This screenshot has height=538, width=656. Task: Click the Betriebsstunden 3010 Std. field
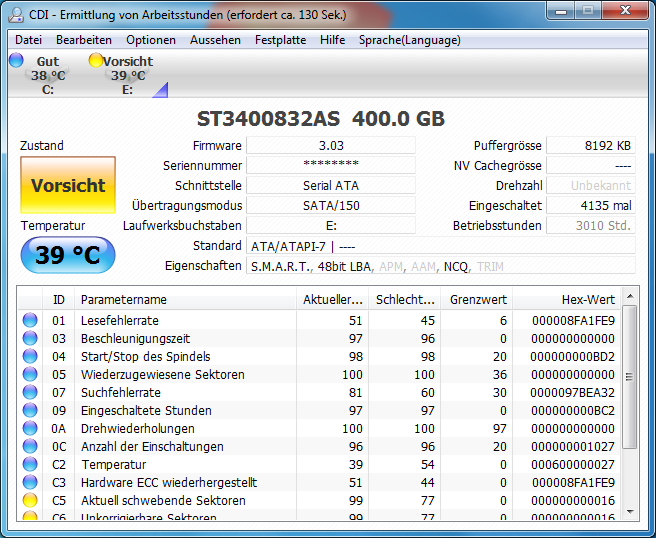591,225
